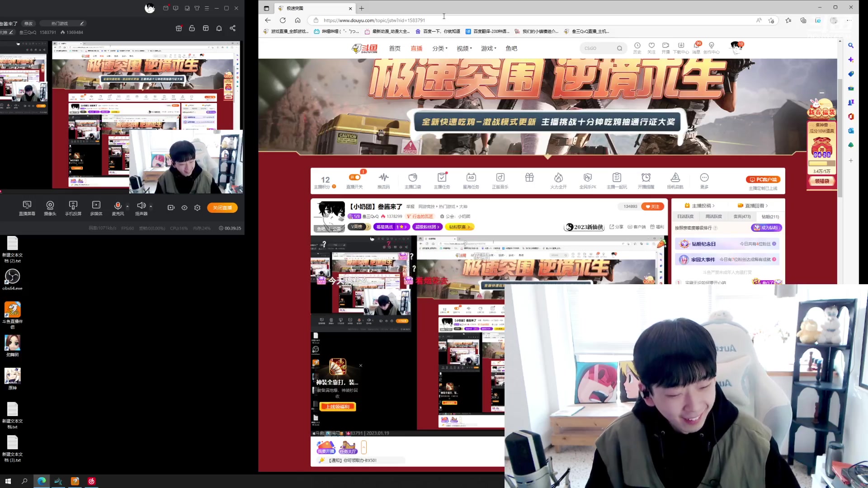Refresh the browser page

coord(283,20)
